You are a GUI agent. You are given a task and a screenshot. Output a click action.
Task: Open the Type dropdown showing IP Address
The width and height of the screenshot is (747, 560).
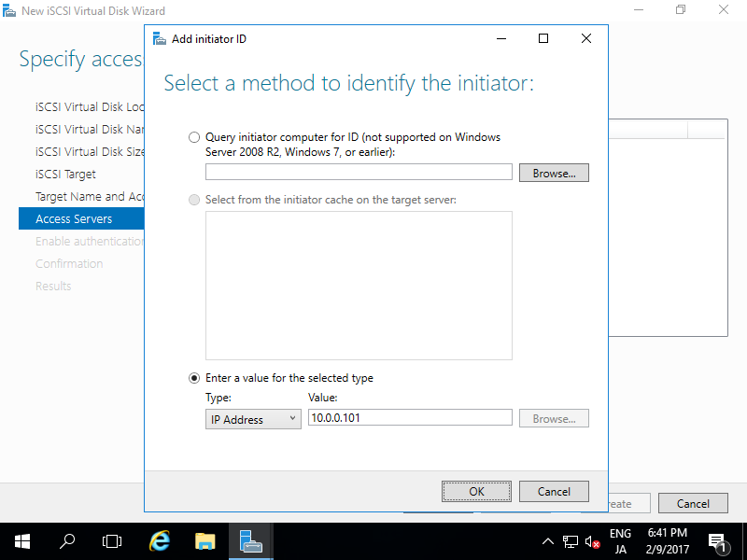(253, 419)
